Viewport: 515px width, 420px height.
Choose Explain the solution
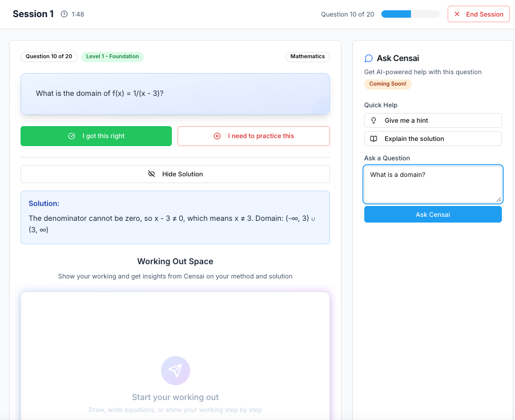pos(433,139)
